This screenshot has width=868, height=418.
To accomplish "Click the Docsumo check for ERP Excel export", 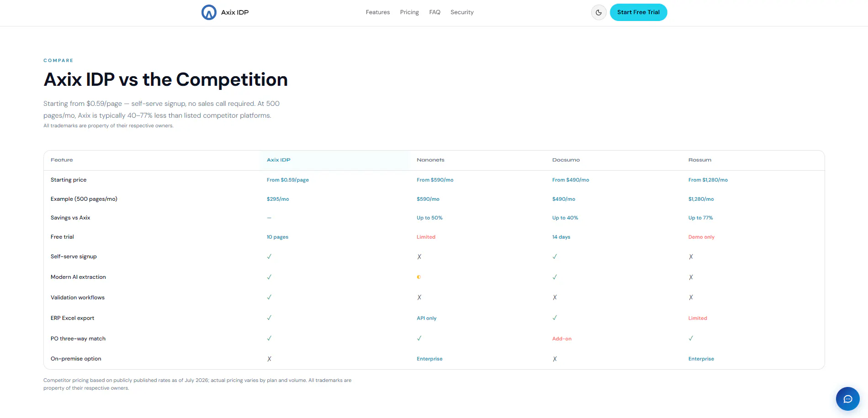I will click(555, 318).
